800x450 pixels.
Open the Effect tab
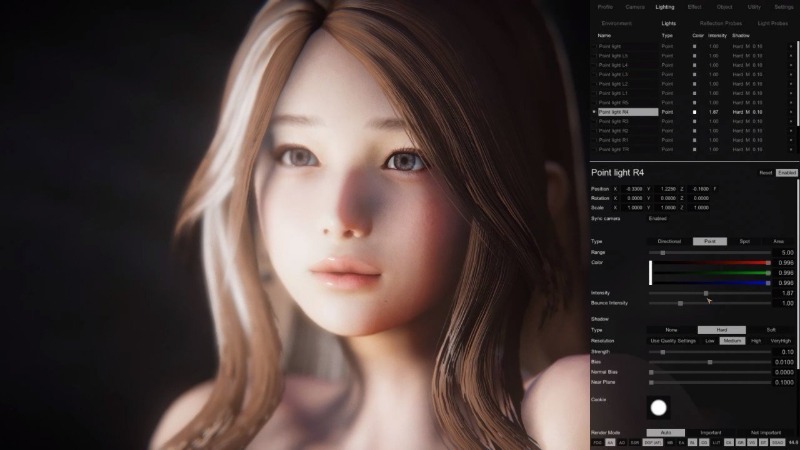(694, 7)
